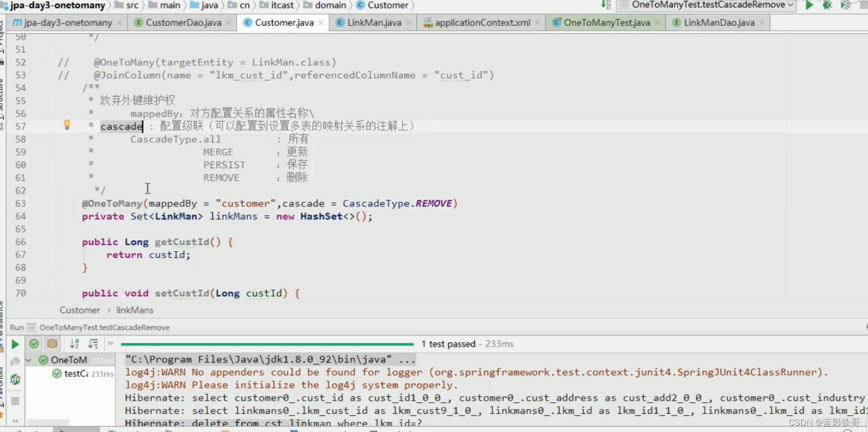This screenshot has height=432, width=868.
Task: Select the testC test result row
Action: click(82, 374)
